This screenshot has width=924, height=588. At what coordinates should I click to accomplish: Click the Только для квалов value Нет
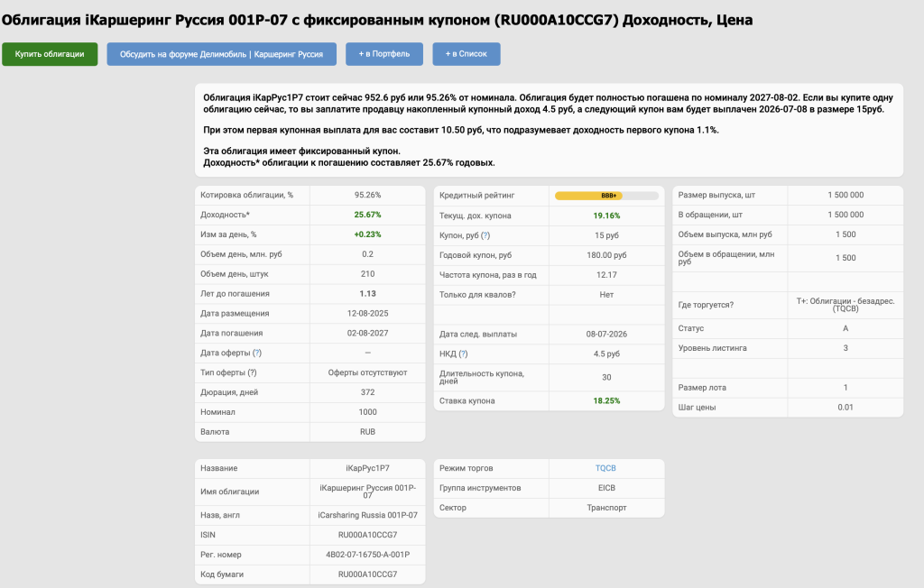pos(606,295)
